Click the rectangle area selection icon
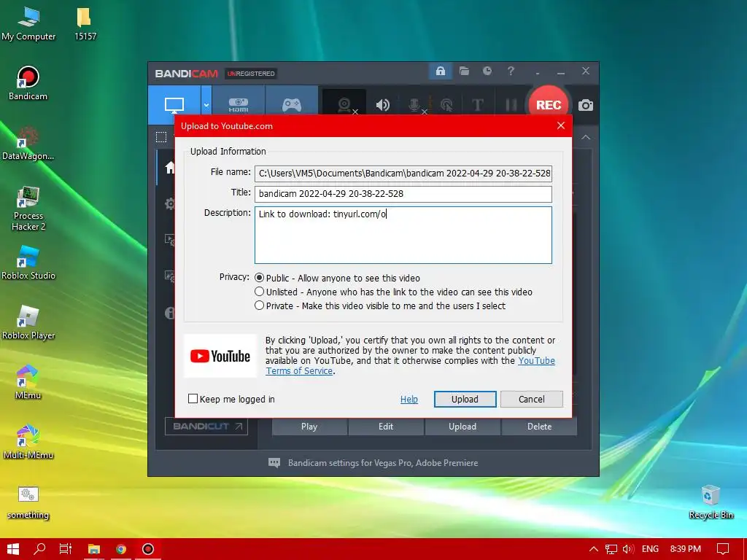The width and height of the screenshot is (747, 560). (161, 137)
